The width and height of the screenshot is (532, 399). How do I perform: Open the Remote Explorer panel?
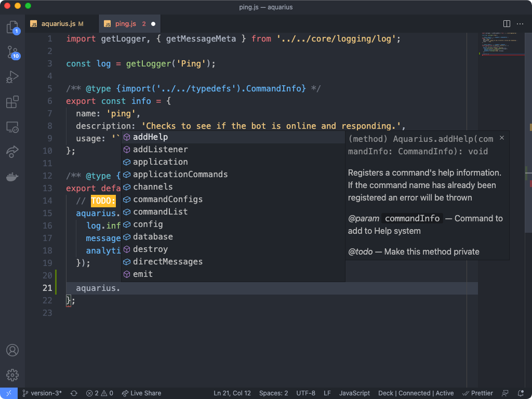[12, 127]
